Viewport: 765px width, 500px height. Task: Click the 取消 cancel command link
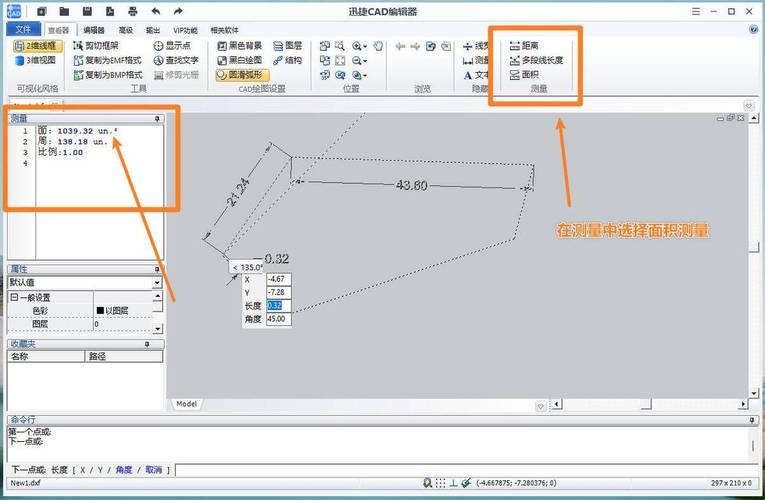[x=152, y=469]
